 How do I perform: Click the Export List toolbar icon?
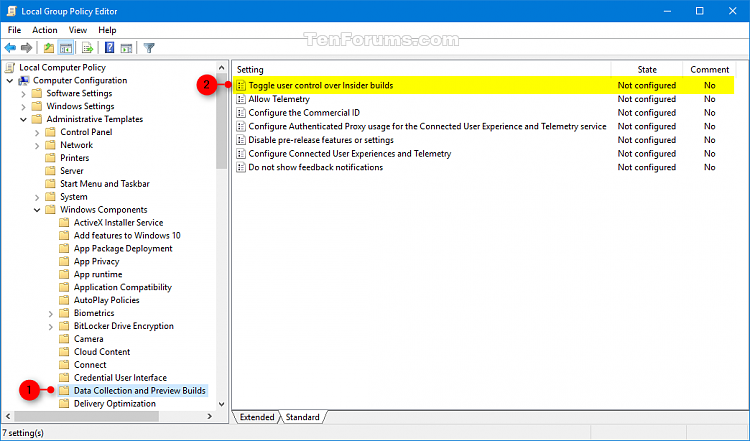(87, 48)
